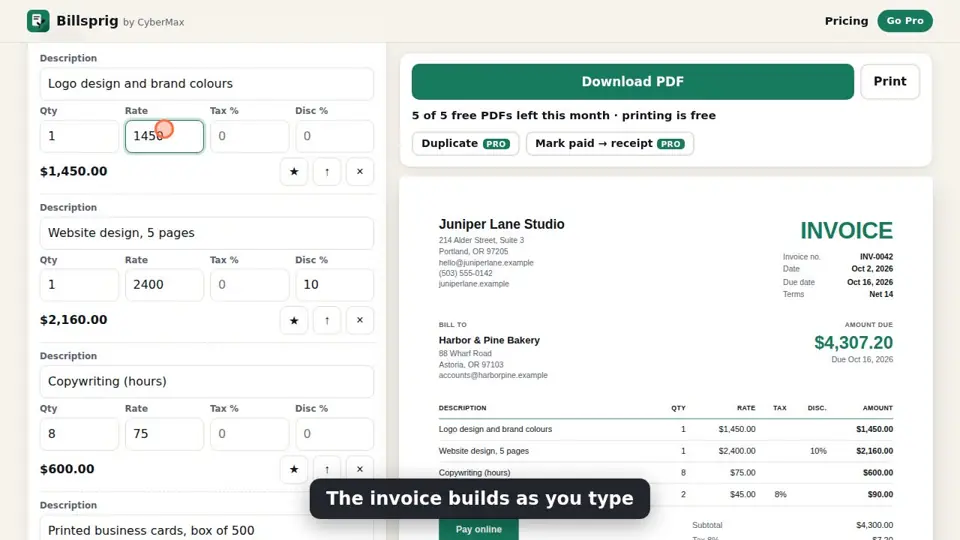Duplicate the invoice (Pro feature)
Image resolution: width=960 pixels, height=540 pixels.
465,143
